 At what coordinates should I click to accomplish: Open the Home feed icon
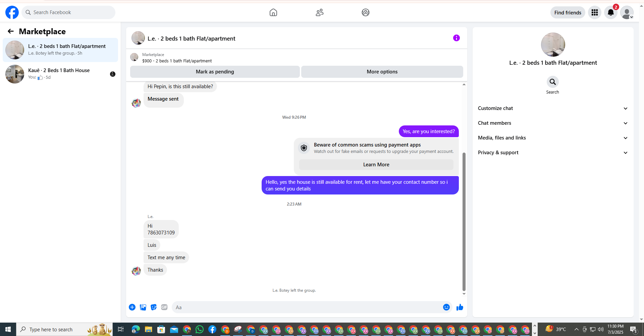273,12
